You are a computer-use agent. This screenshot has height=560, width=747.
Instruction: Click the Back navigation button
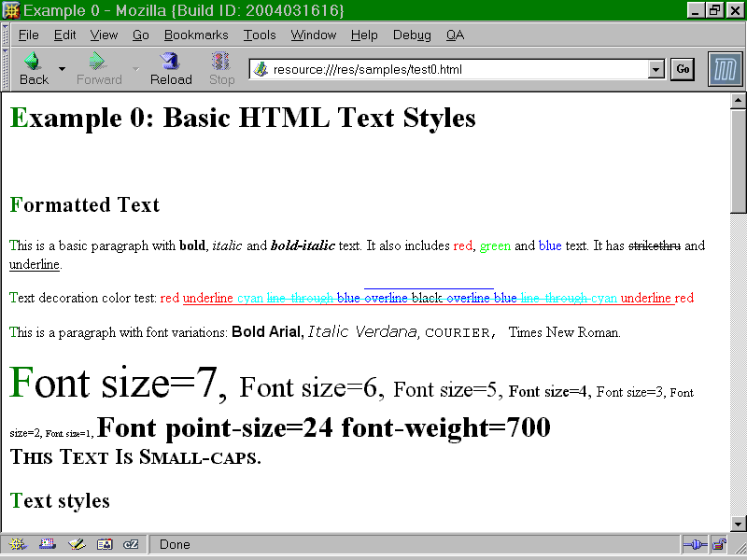[34, 69]
